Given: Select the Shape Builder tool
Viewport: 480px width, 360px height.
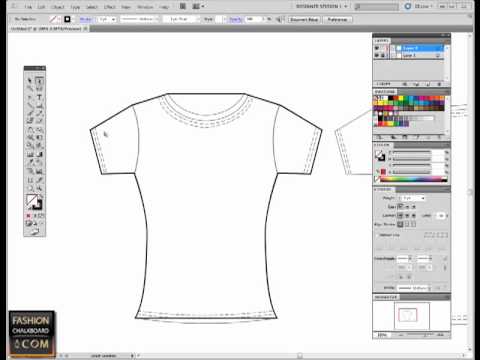Looking at the screenshot, I should (30, 146).
